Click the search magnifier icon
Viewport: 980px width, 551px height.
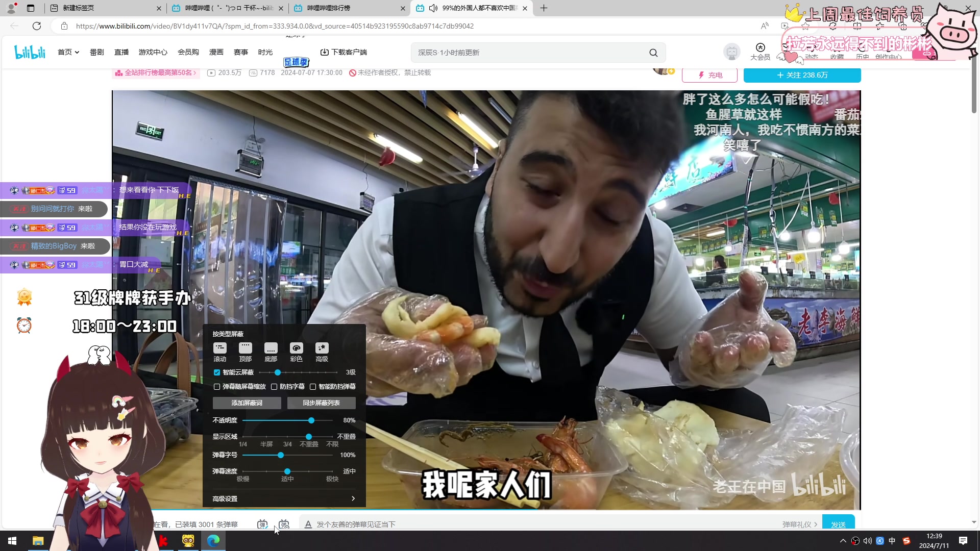click(x=653, y=53)
